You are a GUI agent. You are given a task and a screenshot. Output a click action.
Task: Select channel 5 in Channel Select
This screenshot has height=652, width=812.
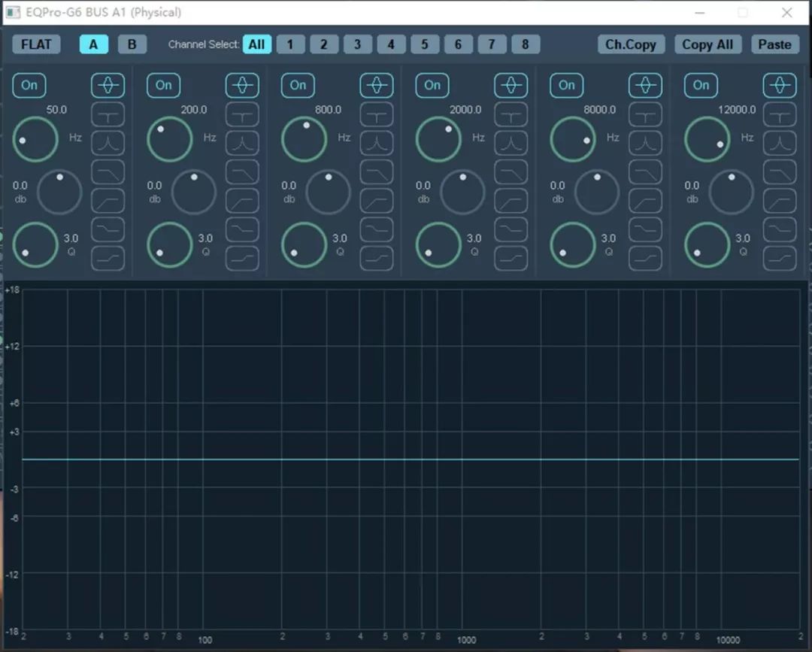[x=424, y=44]
